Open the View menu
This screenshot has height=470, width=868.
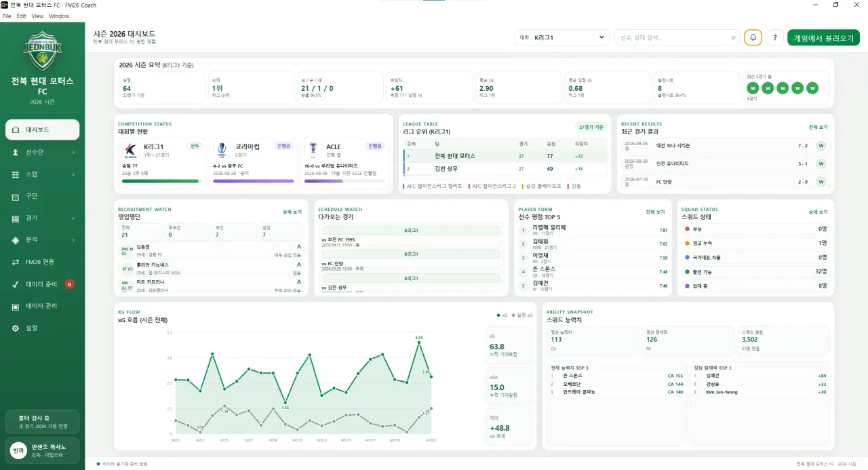tap(37, 16)
